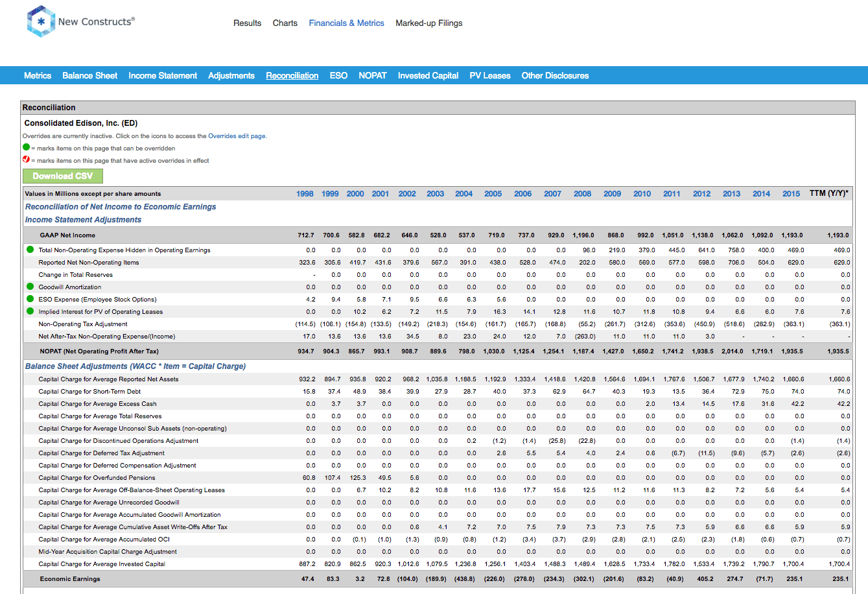Open Financials & Metrics section
868x594 pixels.
(x=346, y=23)
